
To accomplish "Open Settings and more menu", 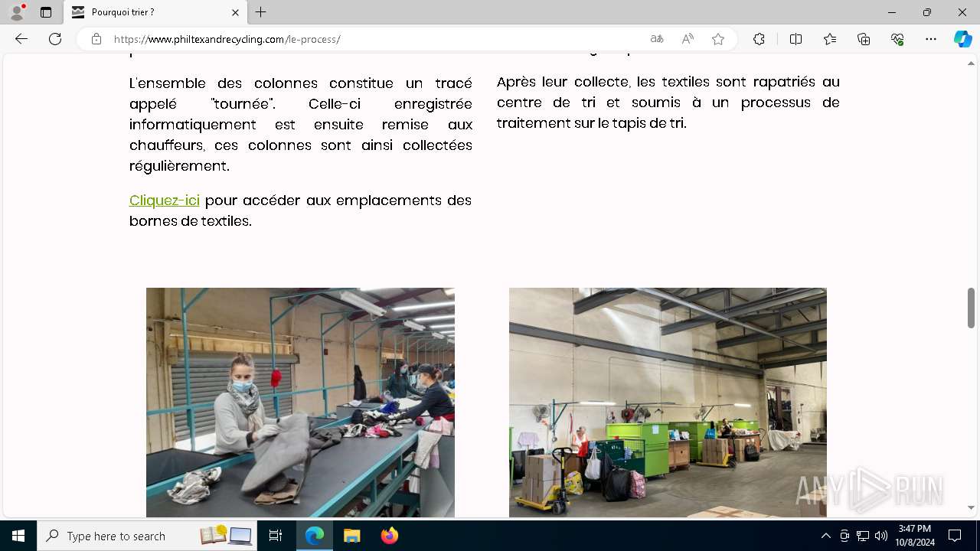I will [x=931, y=39].
